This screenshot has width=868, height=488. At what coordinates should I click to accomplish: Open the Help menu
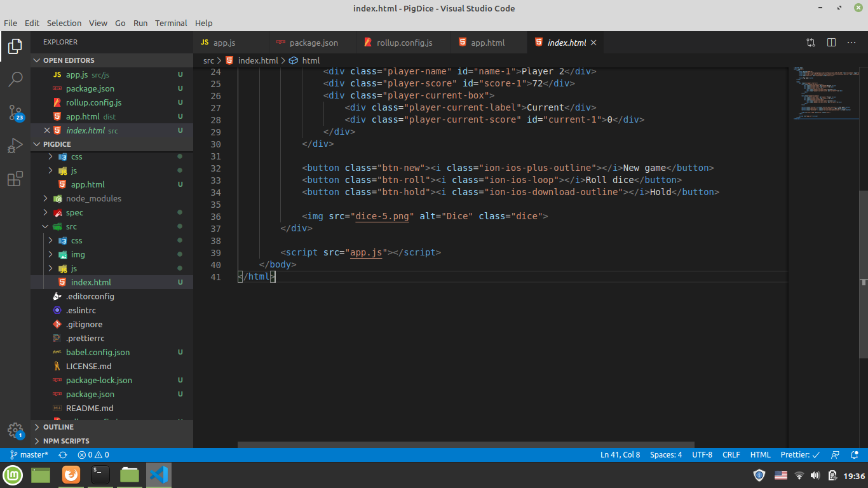tap(204, 23)
